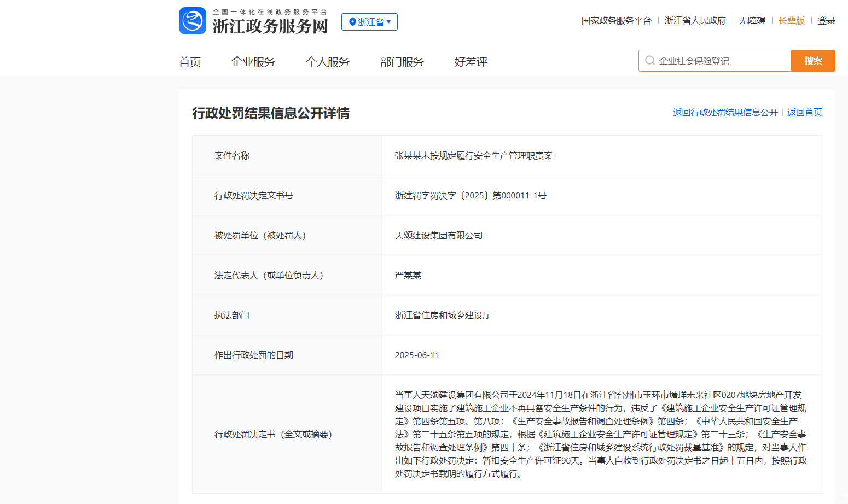Image resolution: width=848 pixels, height=504 pixels.
Task: Visit the 浙江省人民政府 link
Action: [x=695, y=21]
